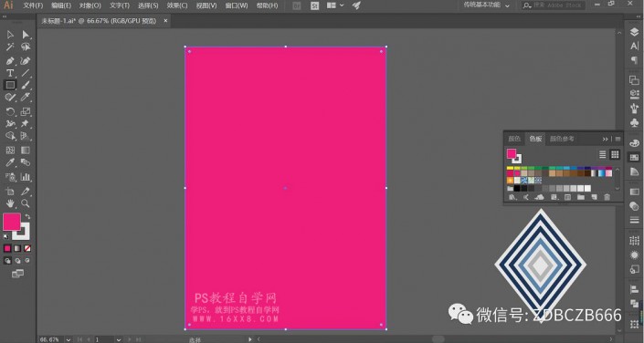Open the Swatches panel flyout menu

pos(618,139)
